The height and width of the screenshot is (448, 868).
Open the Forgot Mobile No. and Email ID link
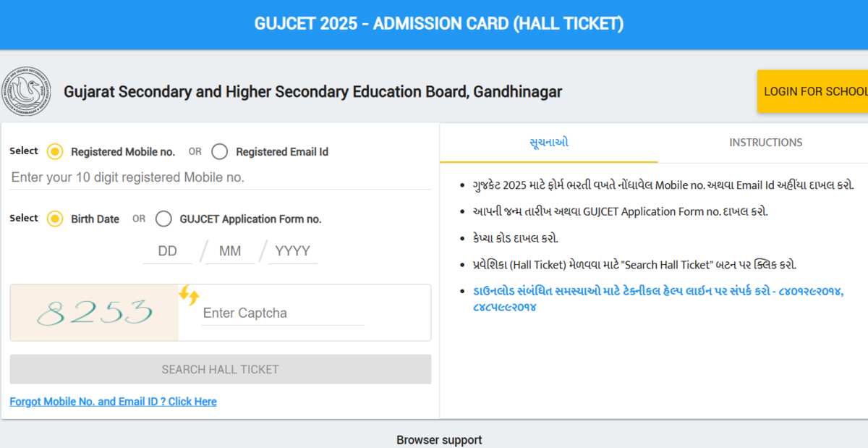(113, 402)
